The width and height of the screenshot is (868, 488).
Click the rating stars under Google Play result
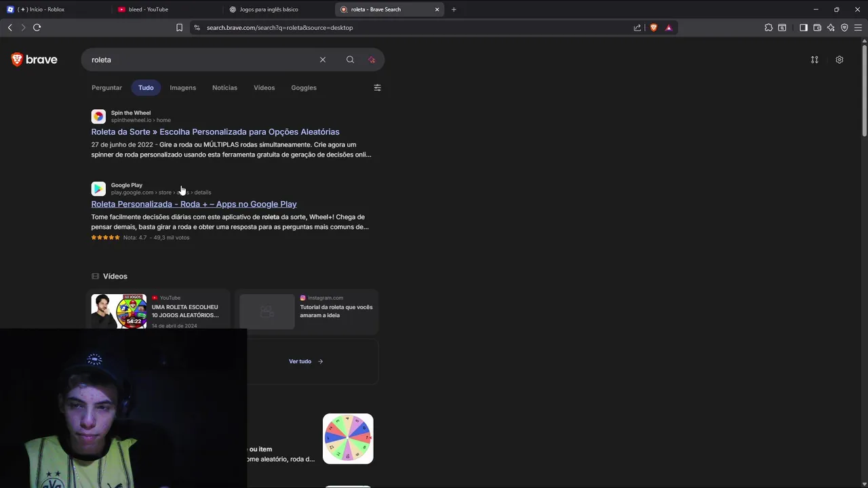click(106, 238)
